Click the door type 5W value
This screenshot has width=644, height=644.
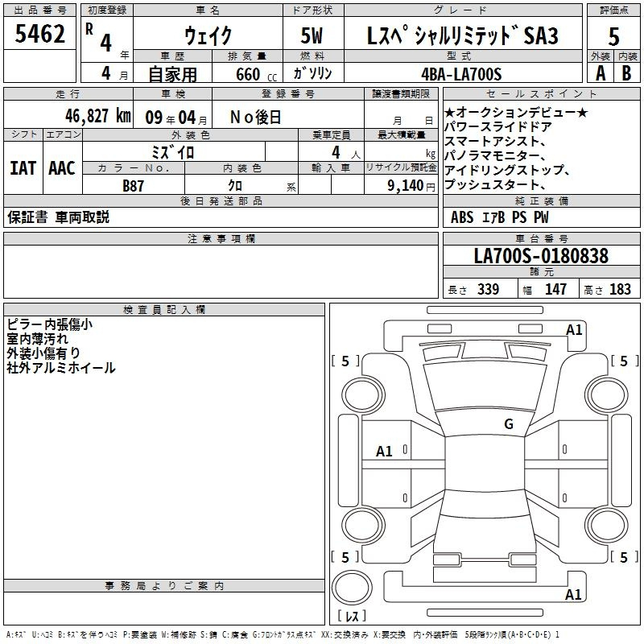pos(312,35)
